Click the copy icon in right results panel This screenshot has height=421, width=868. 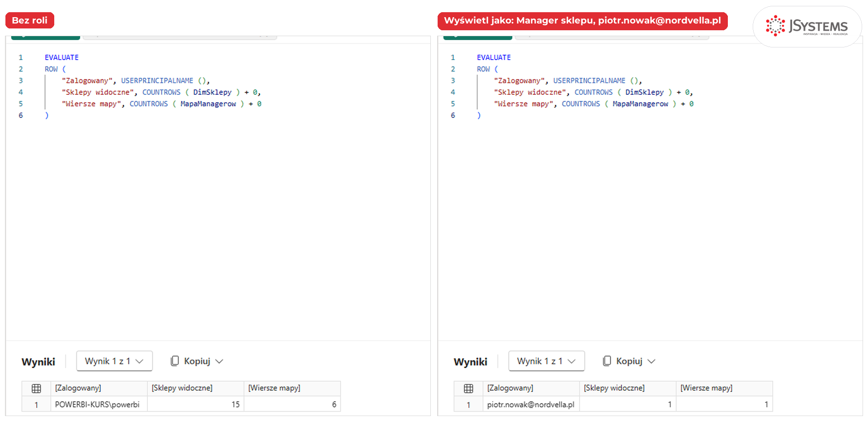tap(607, 361)
